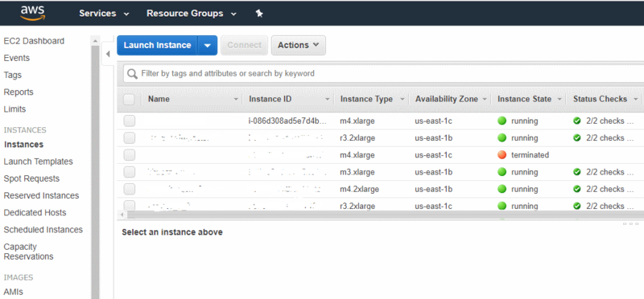Open EC2 Dashboard in sidebar
The width and height of the screenshot is (644, 299).
pyautogui.click(x=34, y=41)
